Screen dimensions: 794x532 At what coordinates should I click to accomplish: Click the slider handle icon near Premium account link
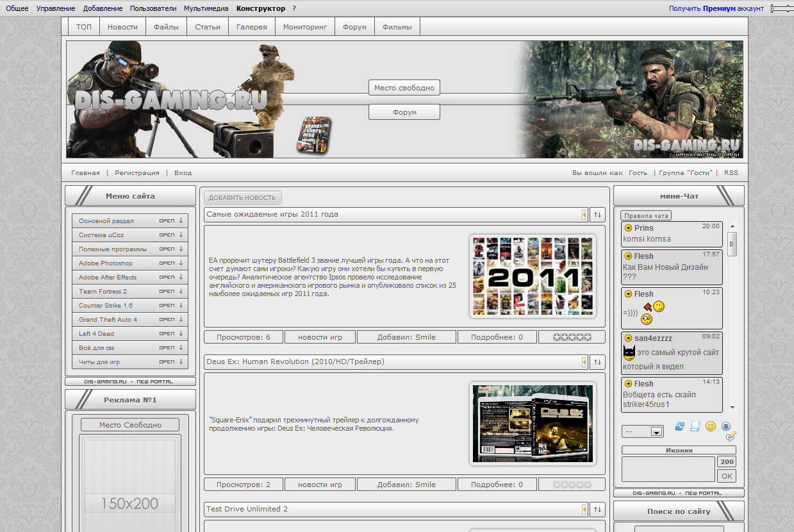(x=782, y=8)
